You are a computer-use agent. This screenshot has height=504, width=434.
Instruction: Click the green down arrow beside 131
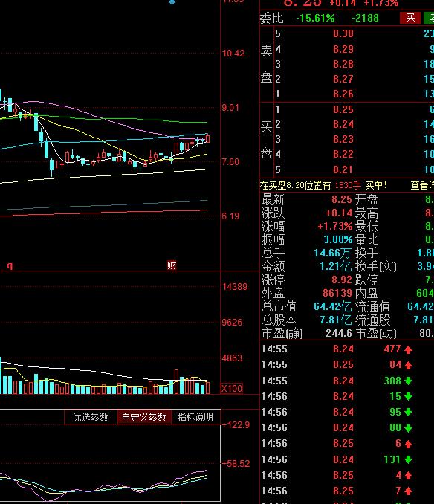click(x=408, y=460)
